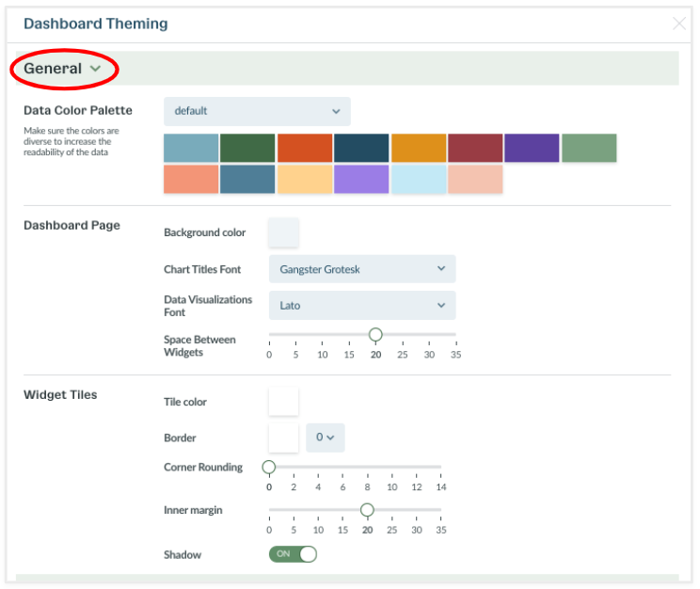The image size is (700, 589).
Task: Pick the Background color swatch
Action: pos(283,232)
